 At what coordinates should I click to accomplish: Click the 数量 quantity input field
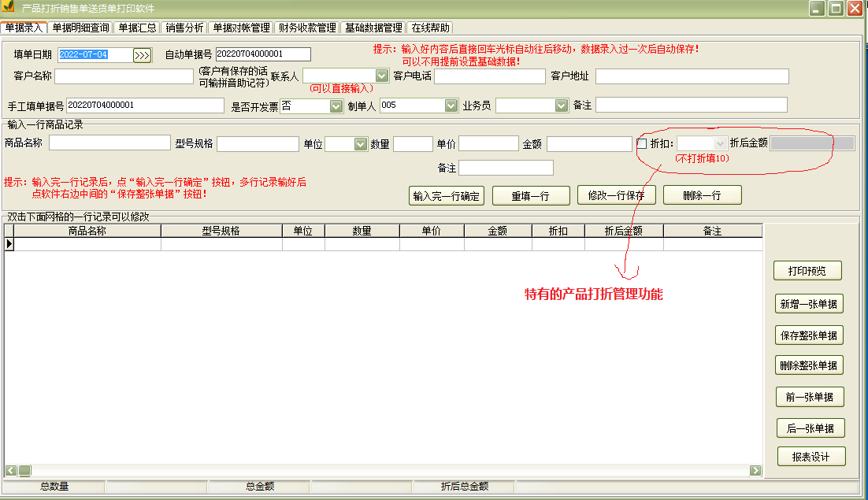(413, 144)
